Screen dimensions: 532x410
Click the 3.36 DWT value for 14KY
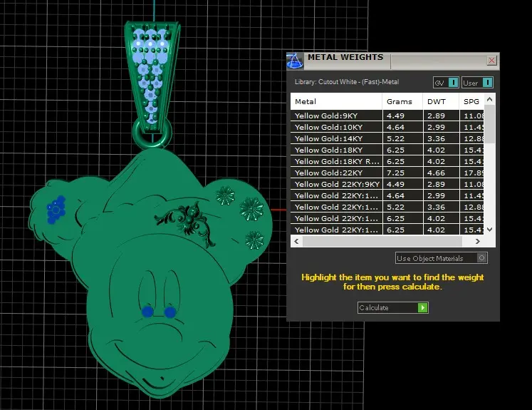tap(441, 138)
